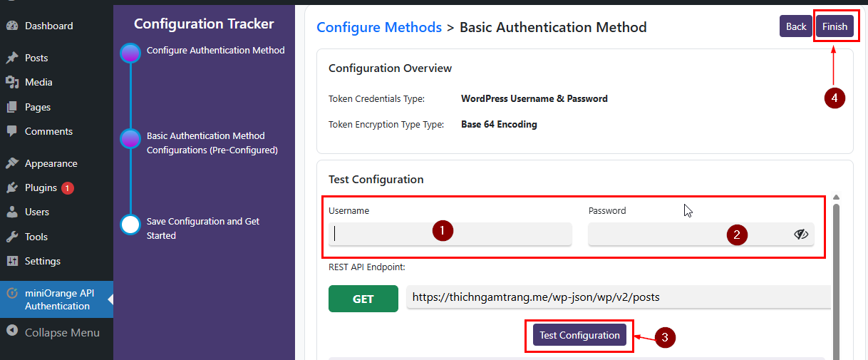Click the Dashboard gauge icon
The image size is (868, 360).
click(12, 26)
